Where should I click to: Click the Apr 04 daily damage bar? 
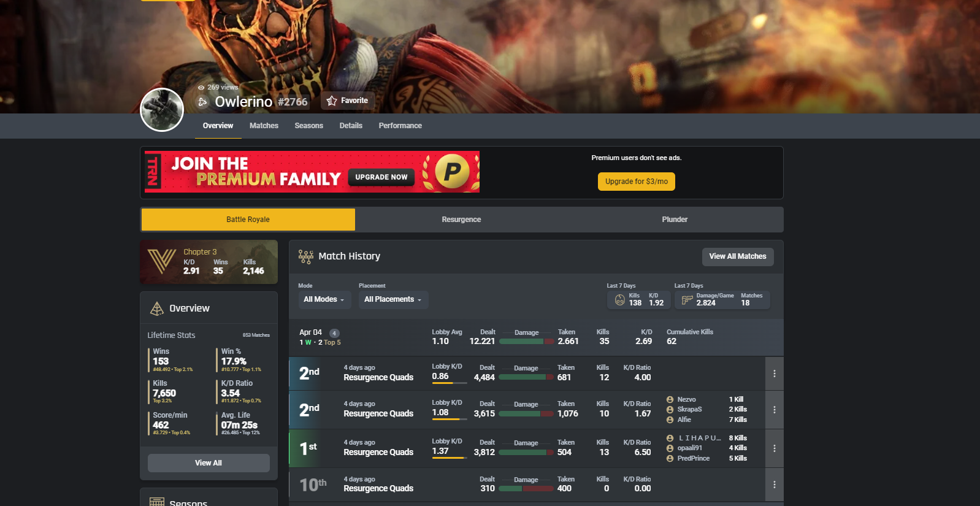coord(527,342)
